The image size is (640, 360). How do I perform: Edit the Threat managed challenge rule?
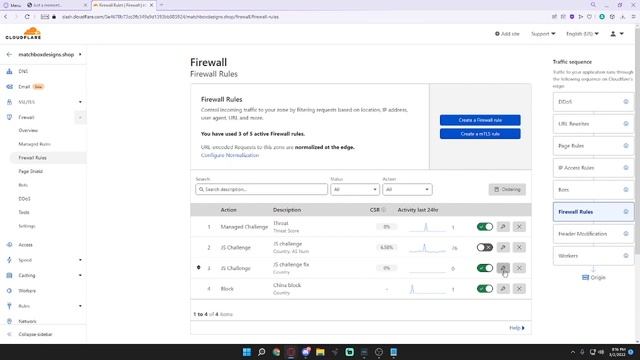(503, 227)
